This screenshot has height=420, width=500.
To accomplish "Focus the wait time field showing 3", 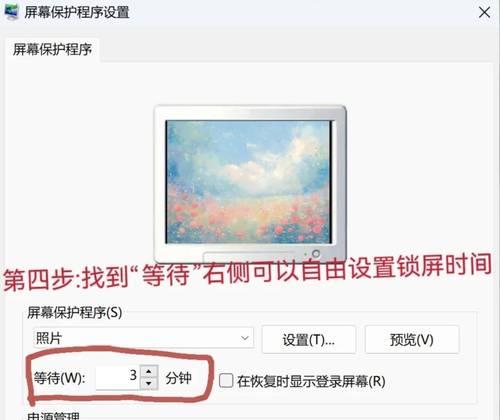I will tap(117, 377).
